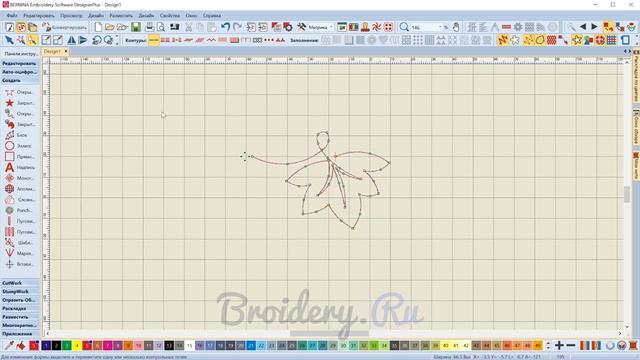Screen dimensions: 640x360
Task: Expand the StumpWork toolbox section
Action: tap(20, 291)
